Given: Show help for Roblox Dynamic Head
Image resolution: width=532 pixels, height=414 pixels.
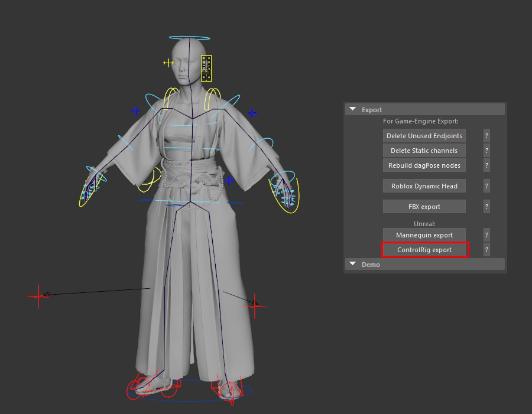Looking at the screenshot, I should tap(486, 186).
